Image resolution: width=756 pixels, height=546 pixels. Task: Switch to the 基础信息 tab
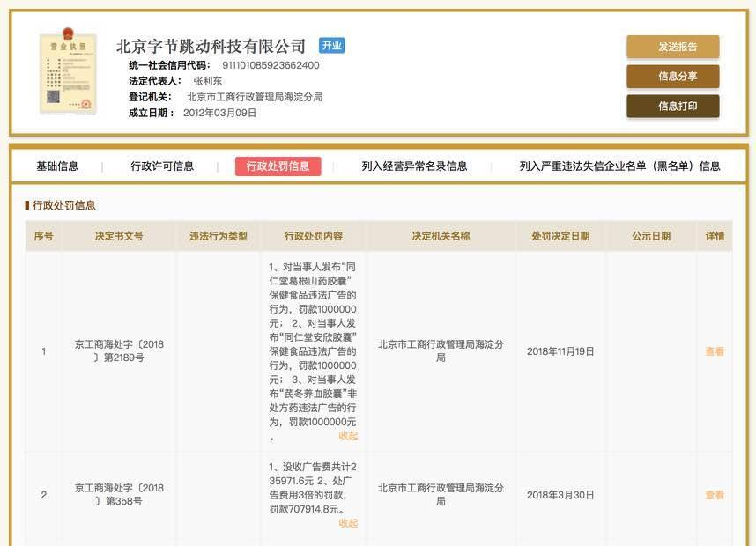click(57, 166)
